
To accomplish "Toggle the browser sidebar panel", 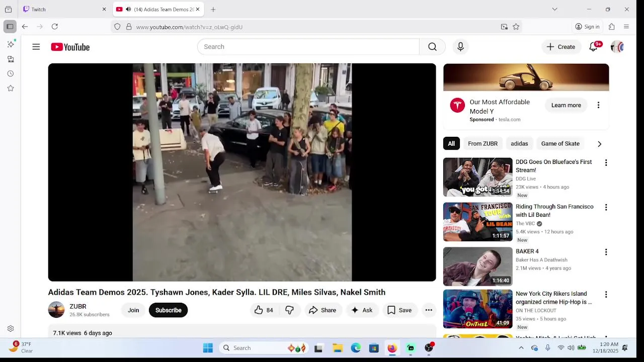I will click(10, 27).
